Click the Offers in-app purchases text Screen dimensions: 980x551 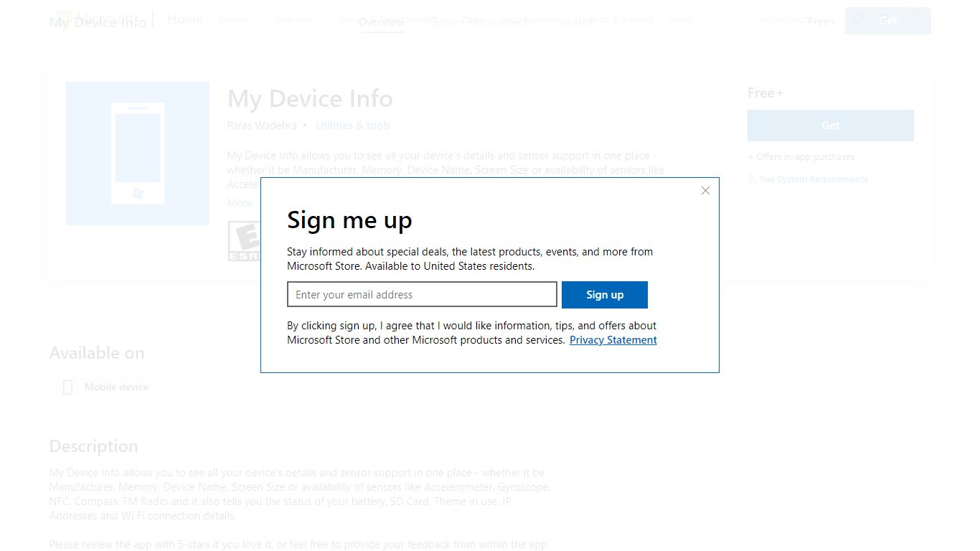(801, 156)
